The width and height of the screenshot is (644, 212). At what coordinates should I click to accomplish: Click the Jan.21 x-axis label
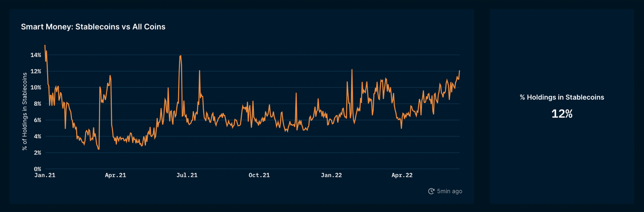click(45, 175)
